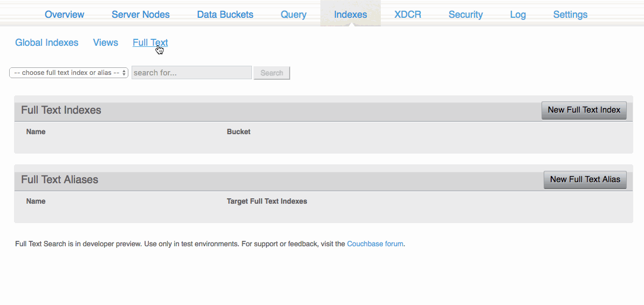This screenshot has width=644, height=305.
Task: Follow the Couchbase forum link
Action: (x=375, y=244)
